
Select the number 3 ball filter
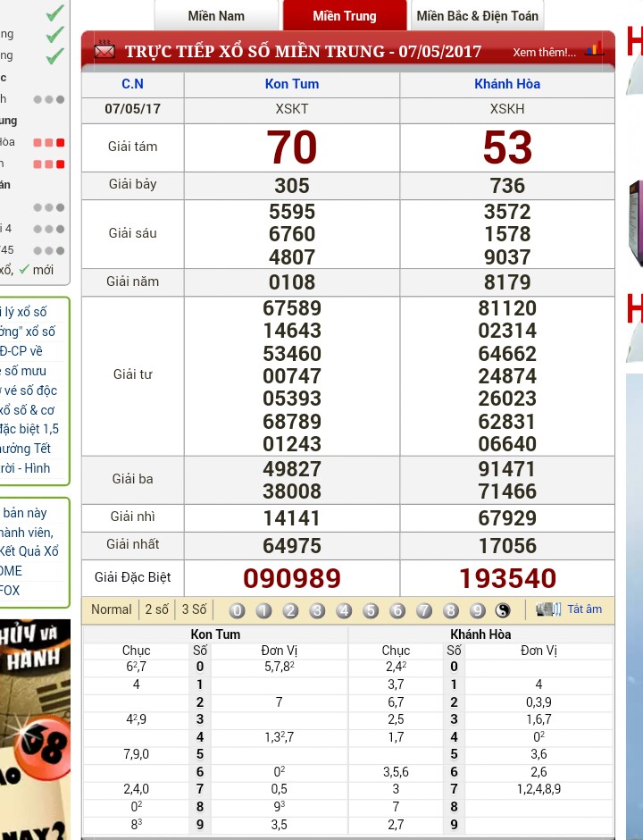(x=317, y=610)
